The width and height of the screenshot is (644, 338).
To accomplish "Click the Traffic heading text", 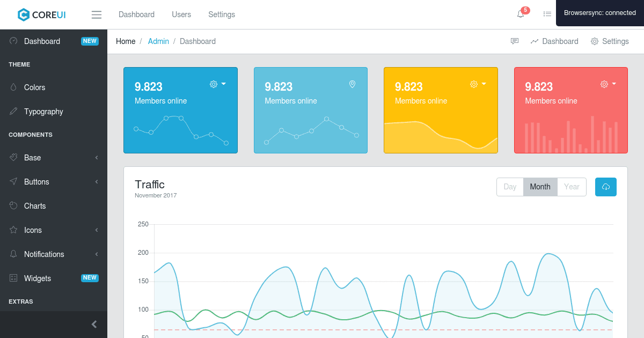I will coord(150,185).
